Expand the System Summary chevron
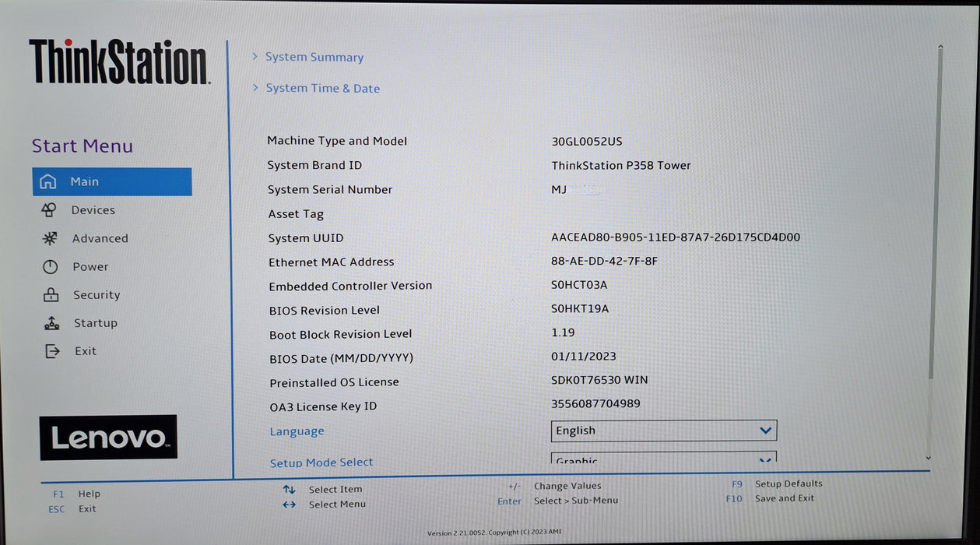The width and height of the screenshot is (980, 545). point(255,56)
